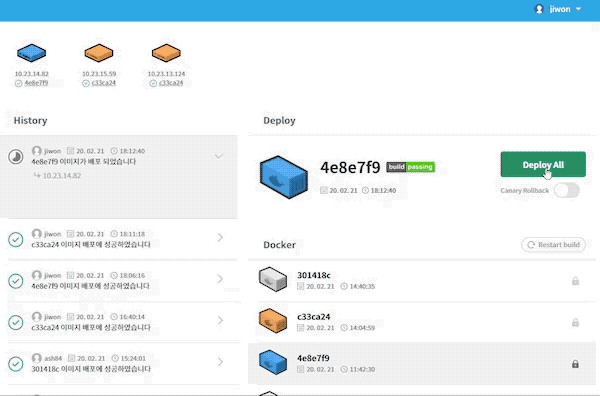
Task: Click the Deploy All button
Action: pyautogui.click(x=543, y=165)
